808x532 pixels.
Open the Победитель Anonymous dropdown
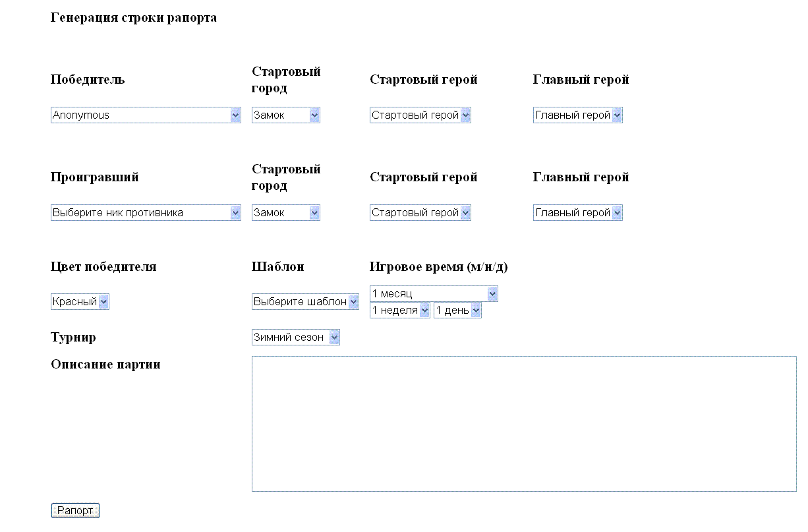(x=146, y=115)
